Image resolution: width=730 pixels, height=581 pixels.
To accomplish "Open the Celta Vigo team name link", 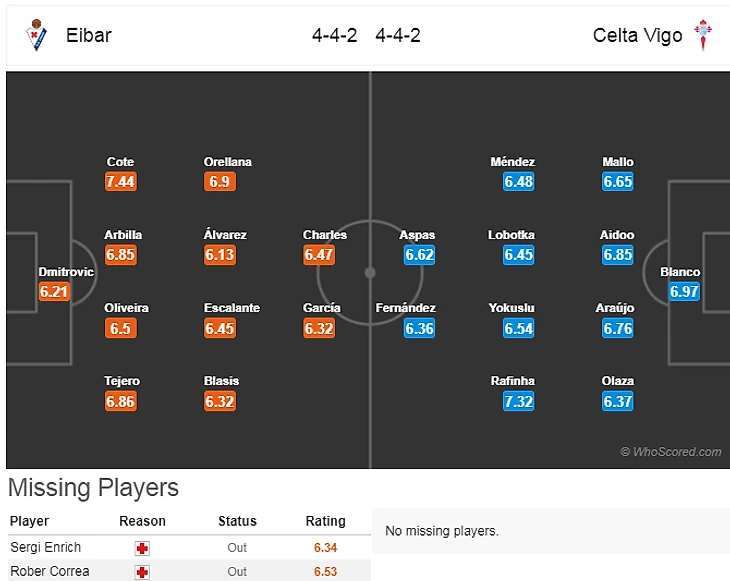I will click(x=637, y=36).
